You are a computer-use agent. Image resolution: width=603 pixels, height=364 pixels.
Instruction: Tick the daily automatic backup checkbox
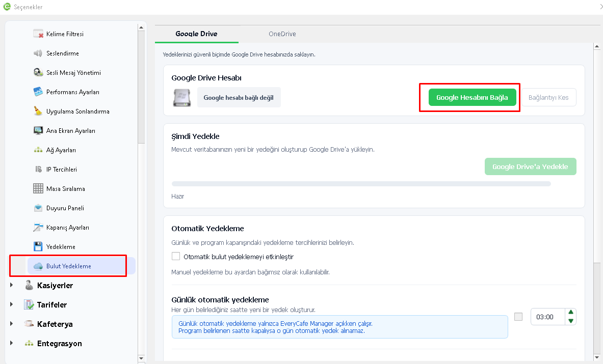coord(518,316)
